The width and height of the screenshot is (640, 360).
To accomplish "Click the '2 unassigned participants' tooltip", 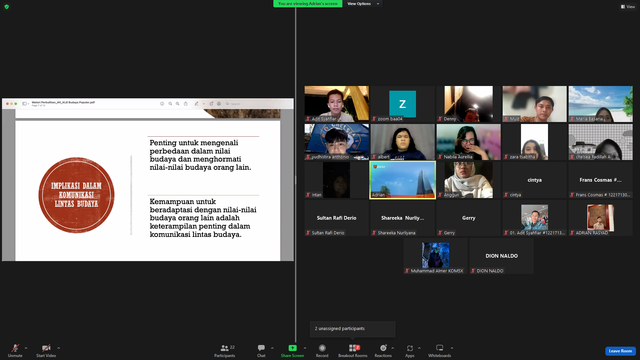I will point(353,329).
